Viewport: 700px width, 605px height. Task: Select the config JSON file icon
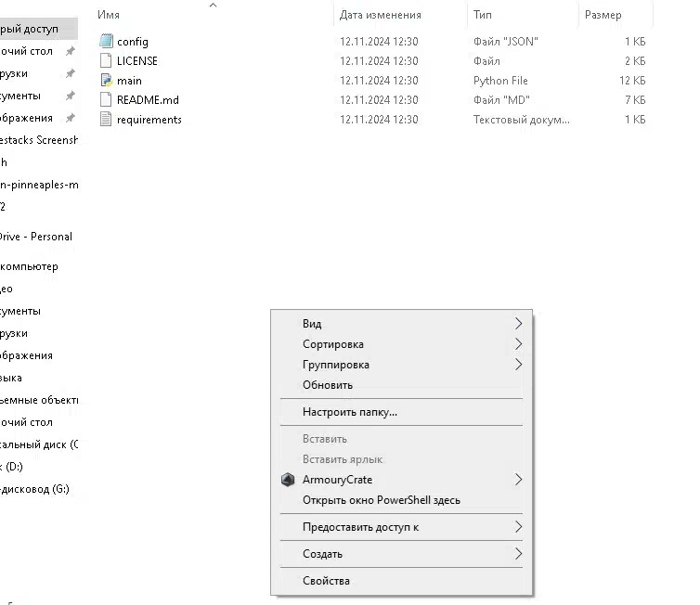point(106,41)
